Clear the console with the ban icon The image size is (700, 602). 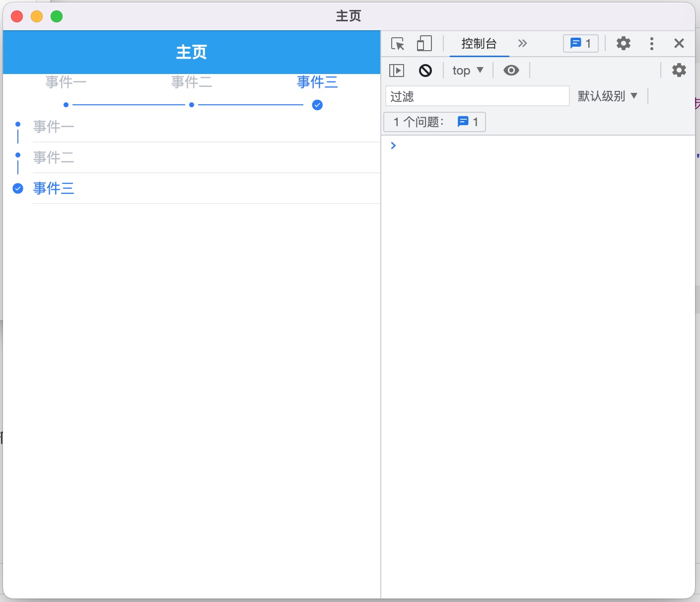pos(425,71)
